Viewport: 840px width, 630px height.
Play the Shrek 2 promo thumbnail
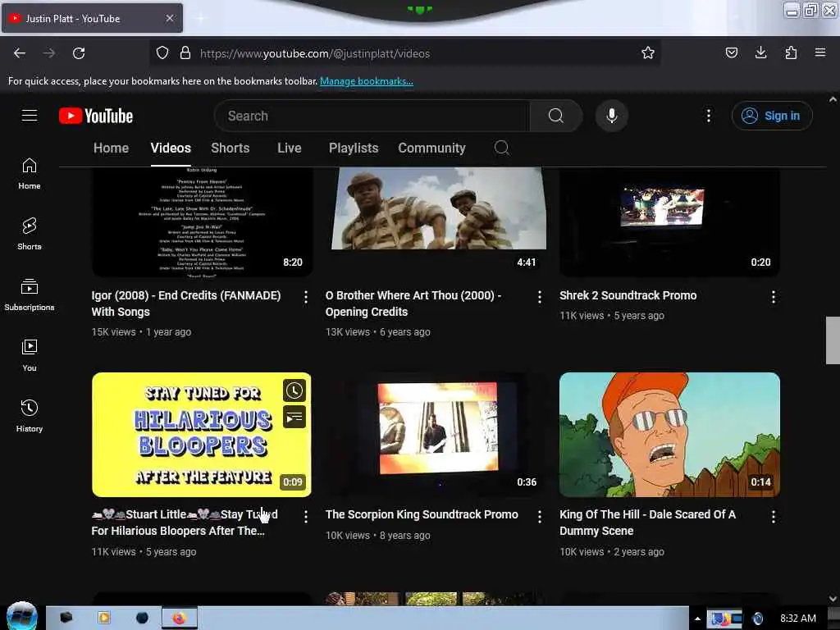point(669,221)
